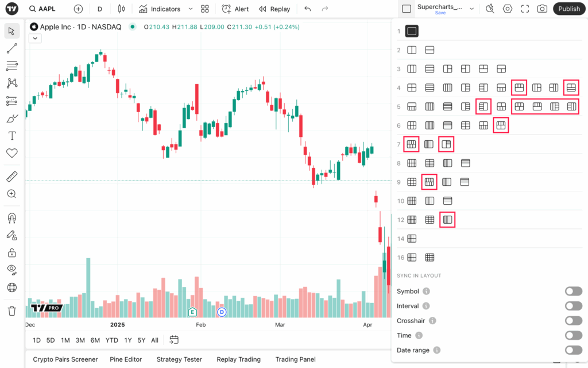Choose the single chart layout thumbnail
The height and width of the screenshot is (368, 588).
point(412,31)
